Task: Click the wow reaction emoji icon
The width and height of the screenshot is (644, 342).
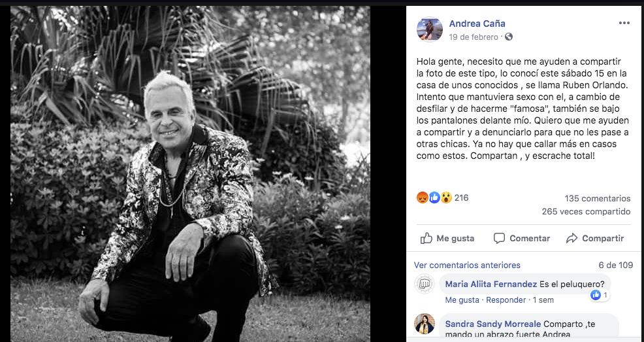Action: (x=446, y=197)
